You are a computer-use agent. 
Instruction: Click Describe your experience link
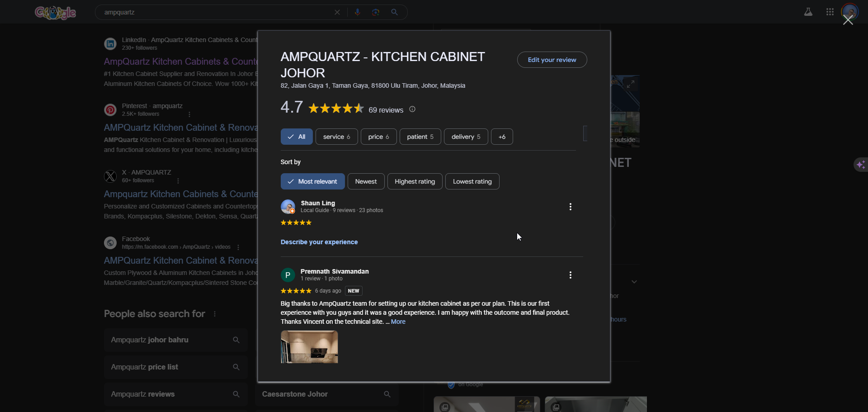pos(319,242)
